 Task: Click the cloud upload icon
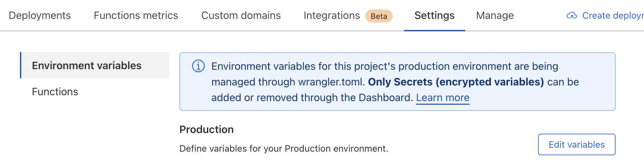[571, 15]
